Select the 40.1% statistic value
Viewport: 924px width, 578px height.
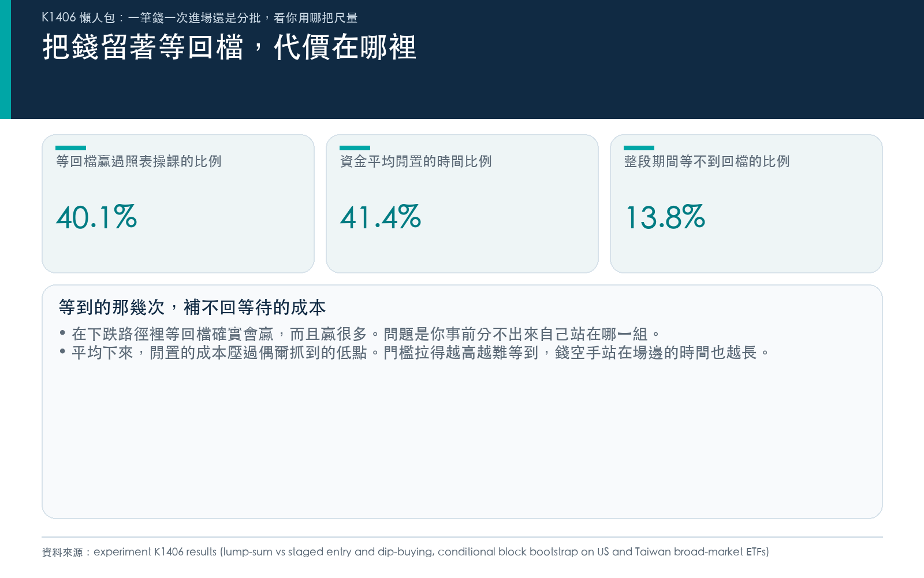[x=96, y=217]
